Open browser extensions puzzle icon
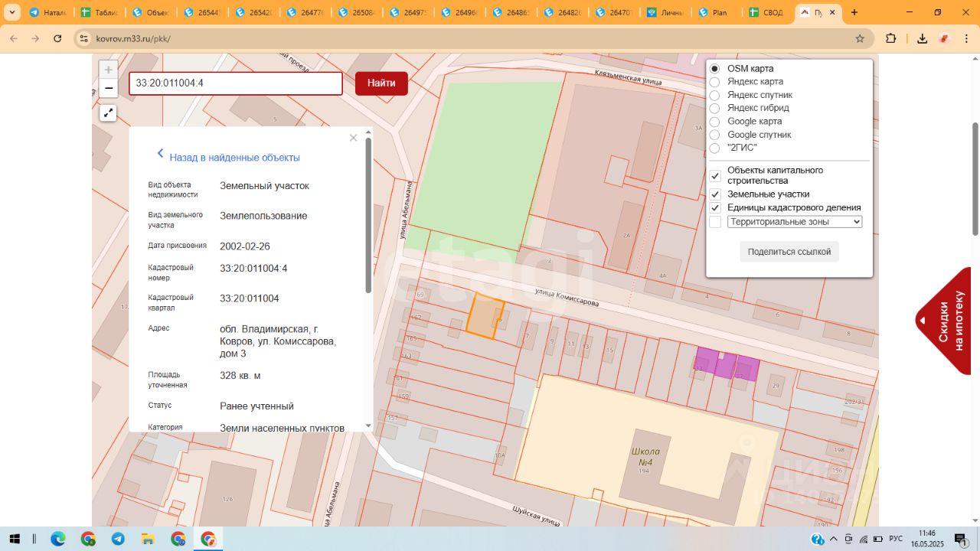Viewport: 980px width, 551px height. (x=890, y=38)
